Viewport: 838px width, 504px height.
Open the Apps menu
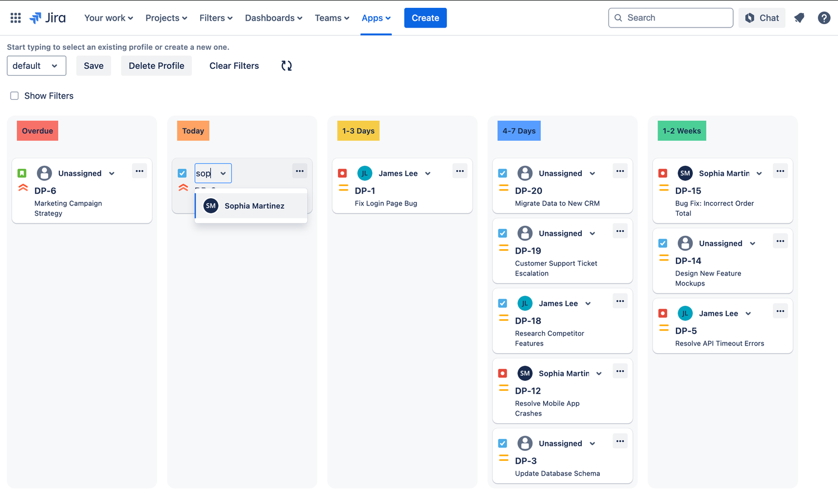[x=376, y=18]
